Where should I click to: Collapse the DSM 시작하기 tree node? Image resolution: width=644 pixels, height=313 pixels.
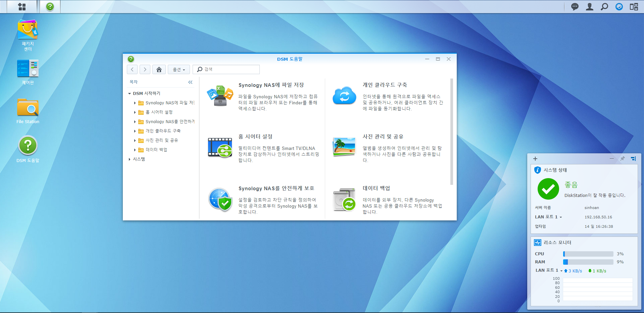(130, 94)
